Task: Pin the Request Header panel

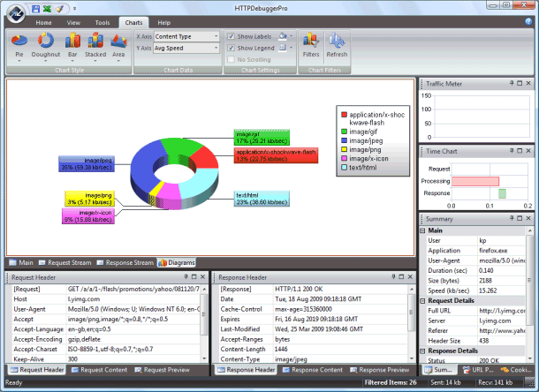Action: point(186,276)
